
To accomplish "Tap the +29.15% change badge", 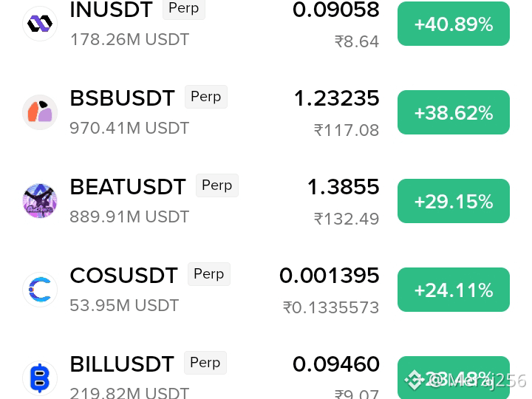I will [x=453, y=201].
